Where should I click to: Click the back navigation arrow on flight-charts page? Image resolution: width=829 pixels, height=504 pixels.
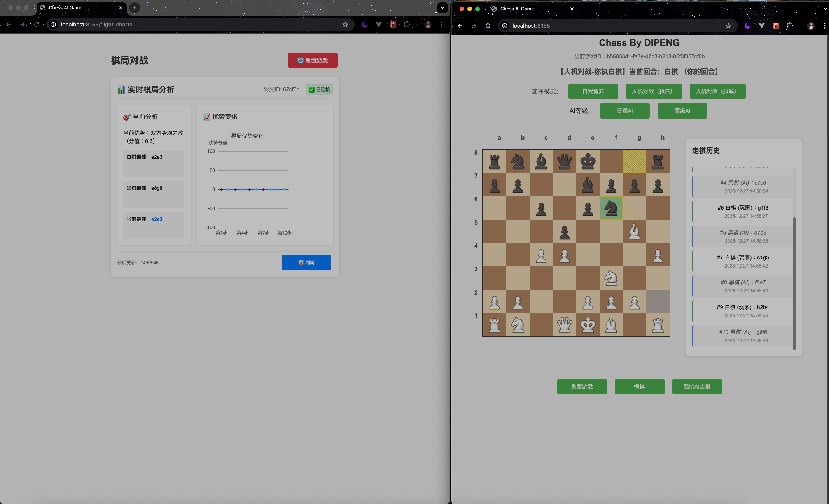point(9,24)
